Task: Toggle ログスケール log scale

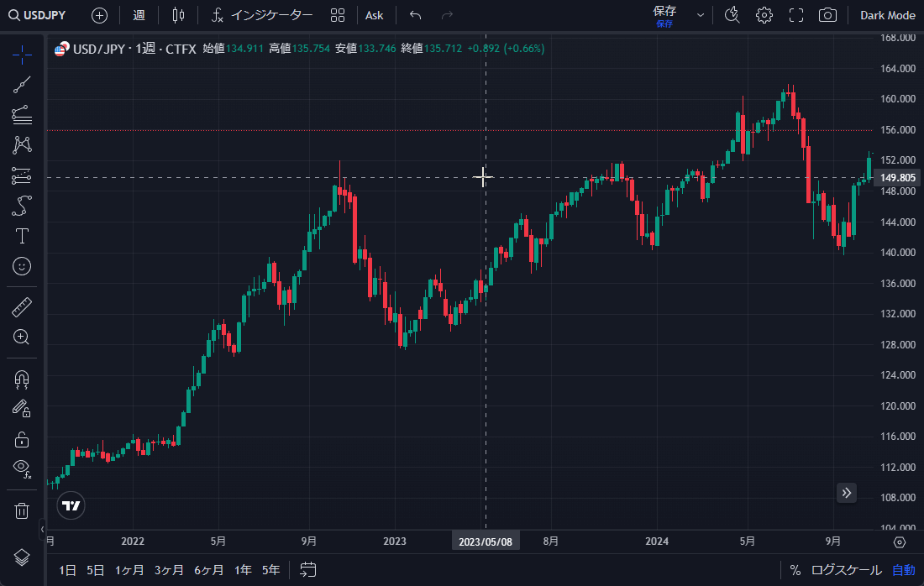Action: [846, 570]
